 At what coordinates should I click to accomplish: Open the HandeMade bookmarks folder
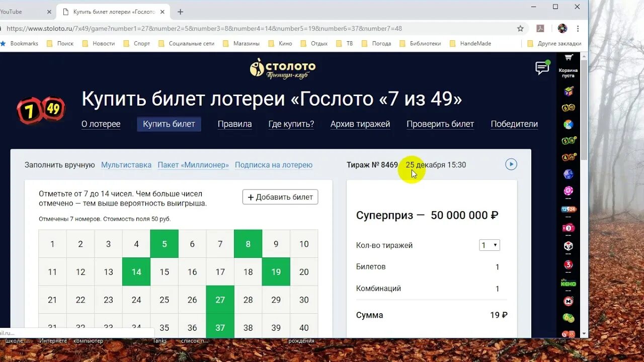pos(470,44)
